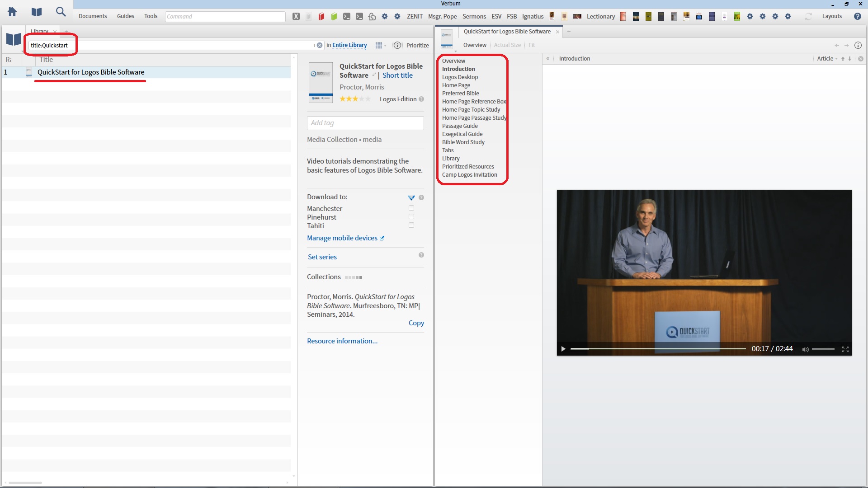The image size is (868, 488).
Task: Open Help question mark icon
Action: (x=857, y=16)
